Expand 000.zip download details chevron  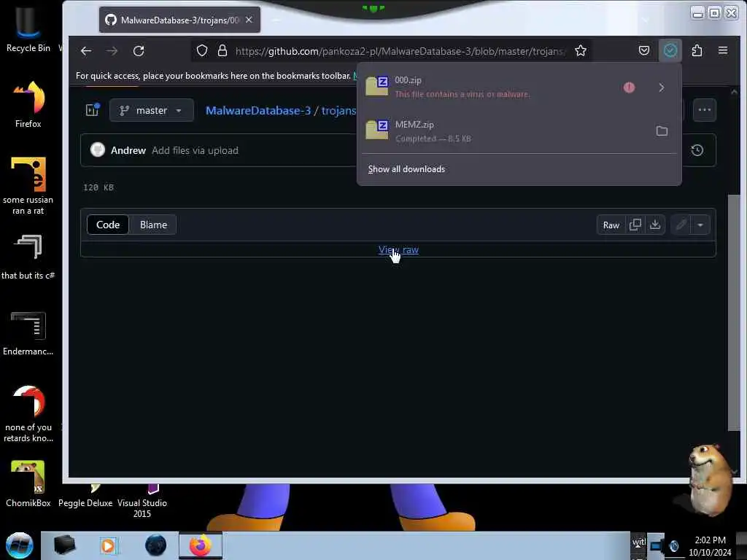click(x=661, y=87)
